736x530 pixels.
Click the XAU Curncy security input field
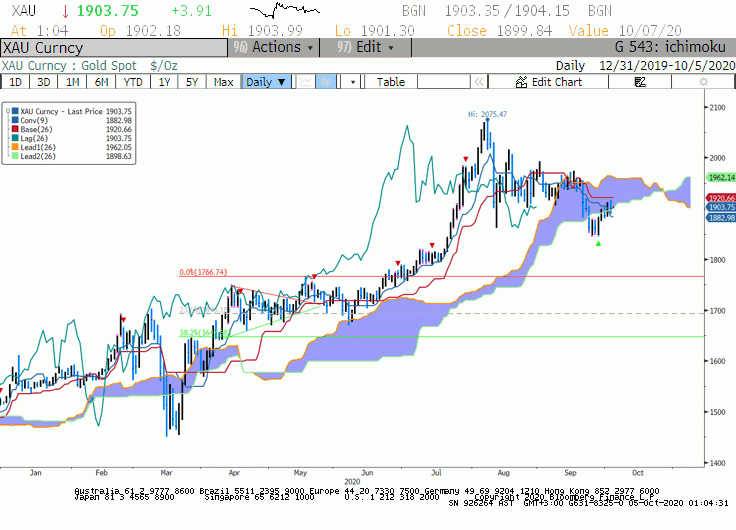click(x=114, y=48)
